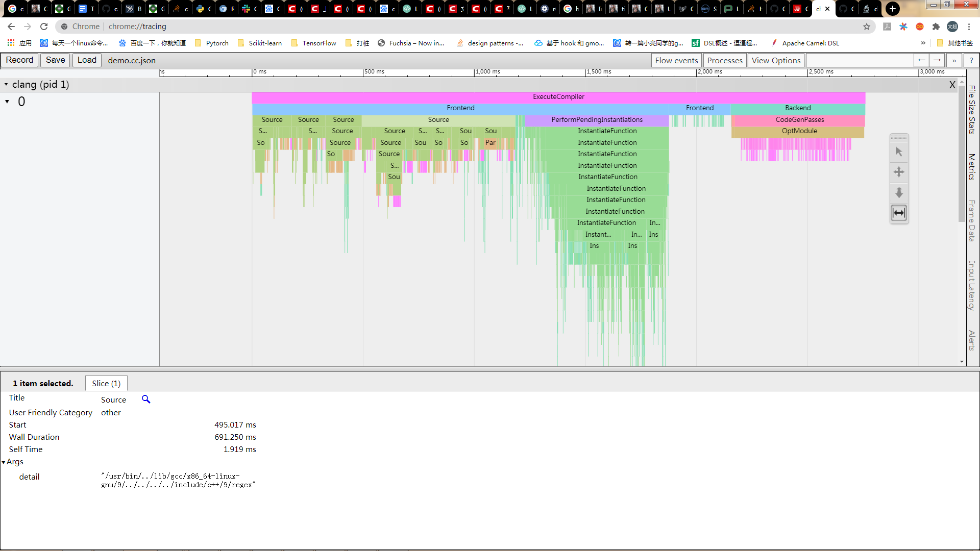Collapse the clang (pid 1) process row
980x551 pixels.
tap(7, 84)
